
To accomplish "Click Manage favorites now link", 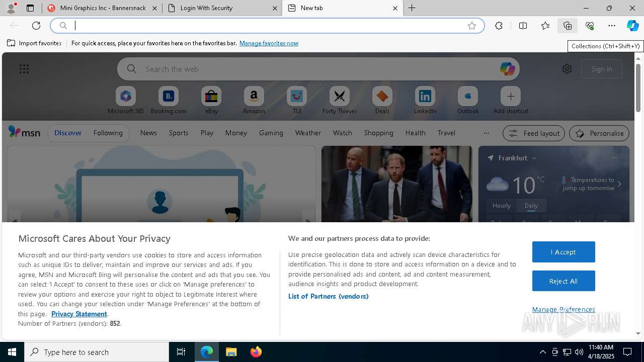I will tap(269, 43).
